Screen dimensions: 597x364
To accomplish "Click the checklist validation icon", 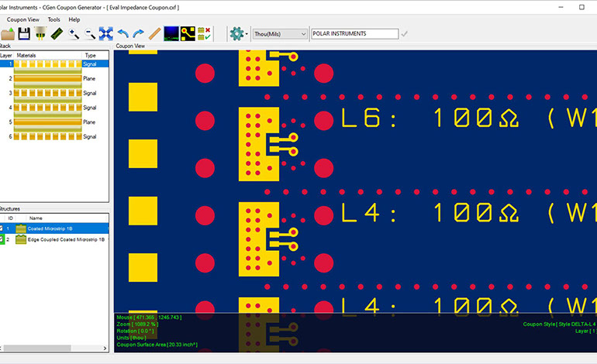I will [x=205, y=34].
